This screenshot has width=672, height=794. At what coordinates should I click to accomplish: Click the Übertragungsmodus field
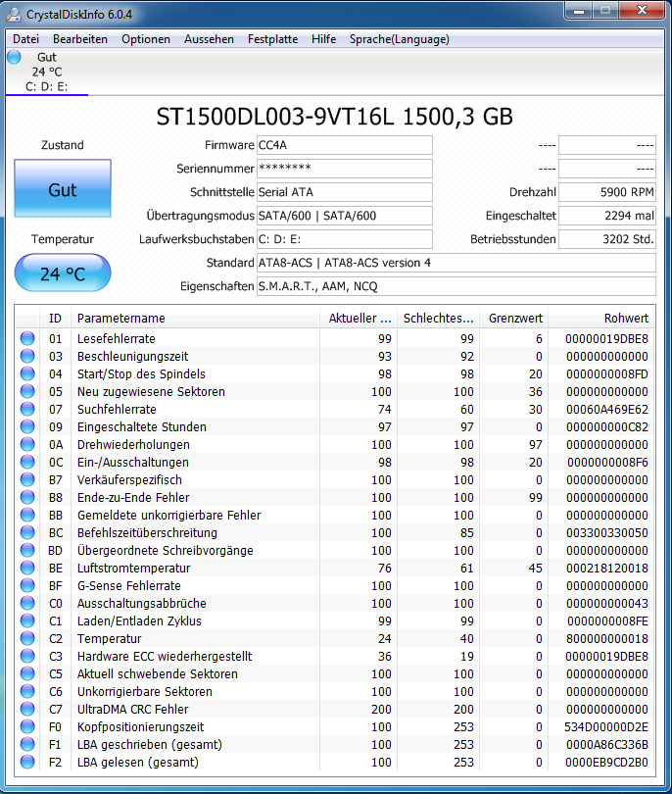coord(345,216)
